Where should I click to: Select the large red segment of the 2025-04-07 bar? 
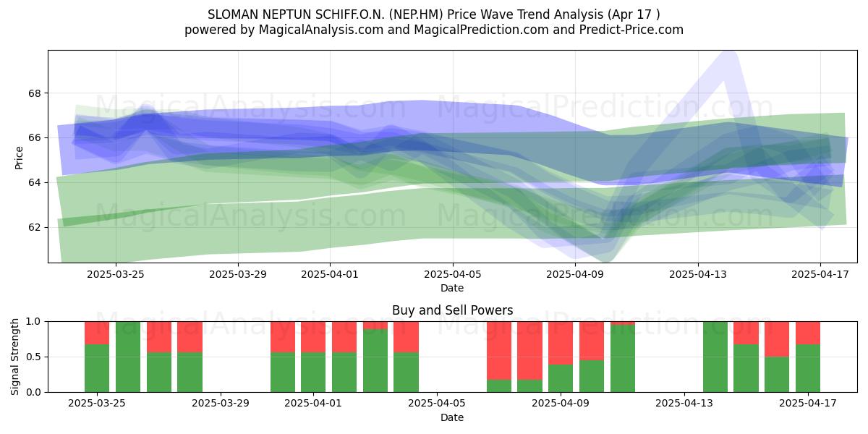click(x=499, y=351)
